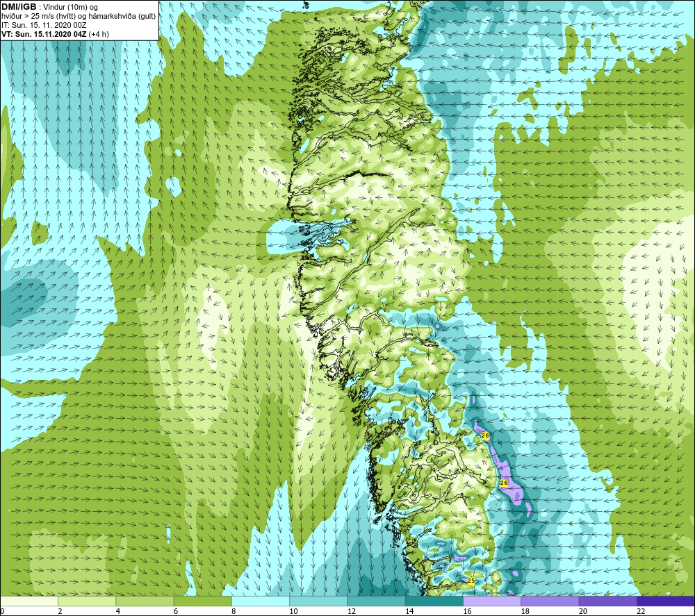
Task: Click the pale cream 0–2 m/s legend swatch
Action: pyautogui.click(x=28, y=601)
